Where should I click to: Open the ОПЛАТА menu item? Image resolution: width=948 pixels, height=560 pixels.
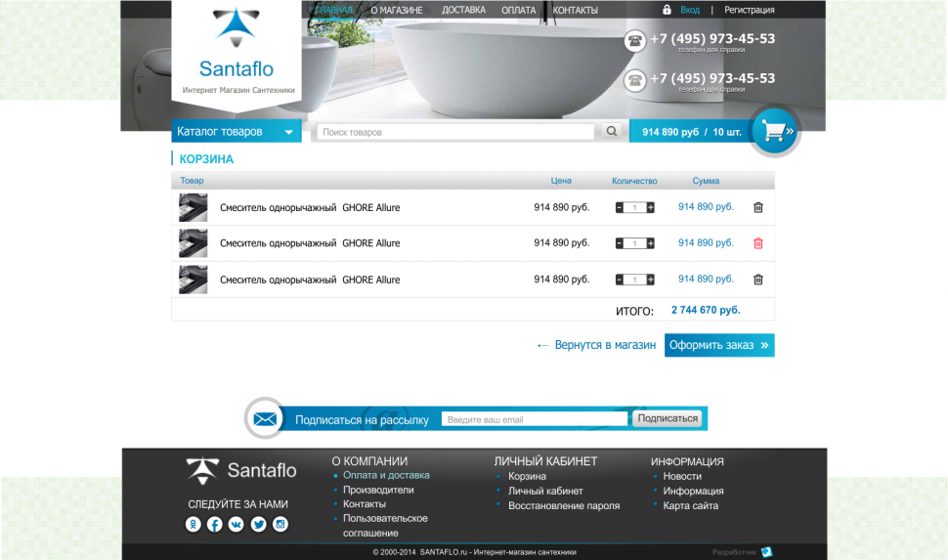[519, 10]
